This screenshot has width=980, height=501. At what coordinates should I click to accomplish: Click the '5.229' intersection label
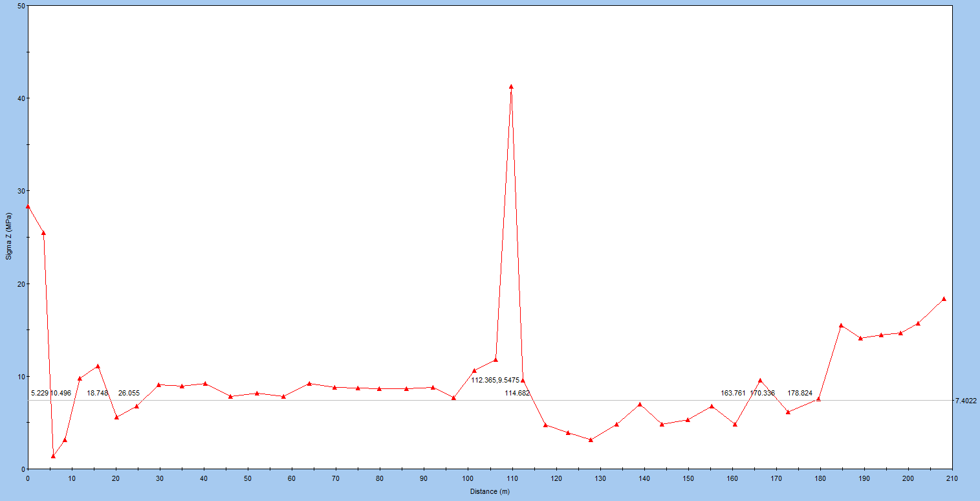(x=39, y=393)
